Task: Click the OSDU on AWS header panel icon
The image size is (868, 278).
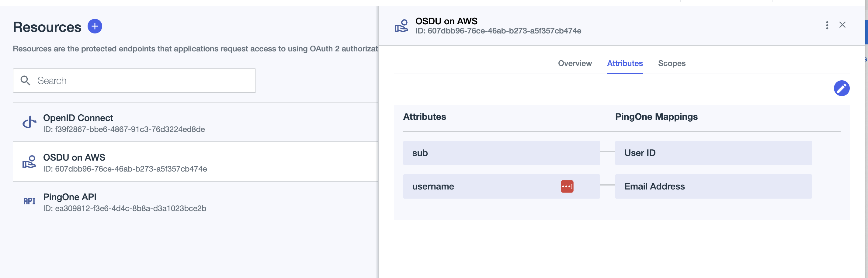Action: coord(401,26)
